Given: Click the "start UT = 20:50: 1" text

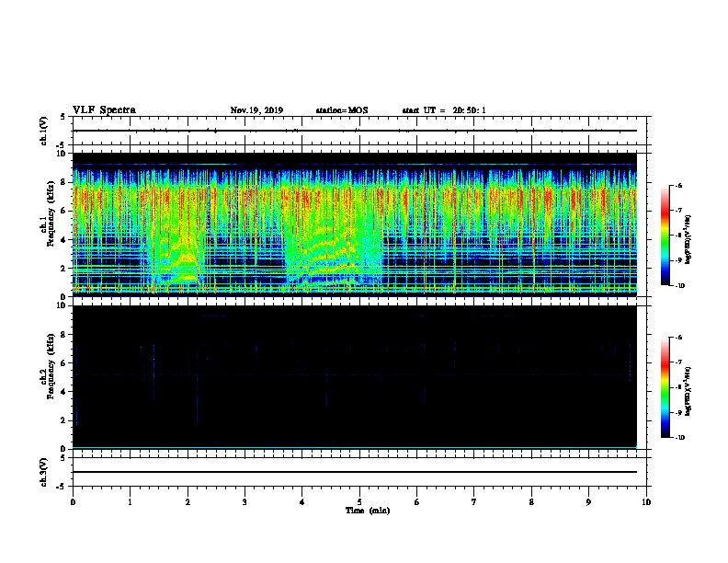Looking at the screenshot, I should 444,110.
